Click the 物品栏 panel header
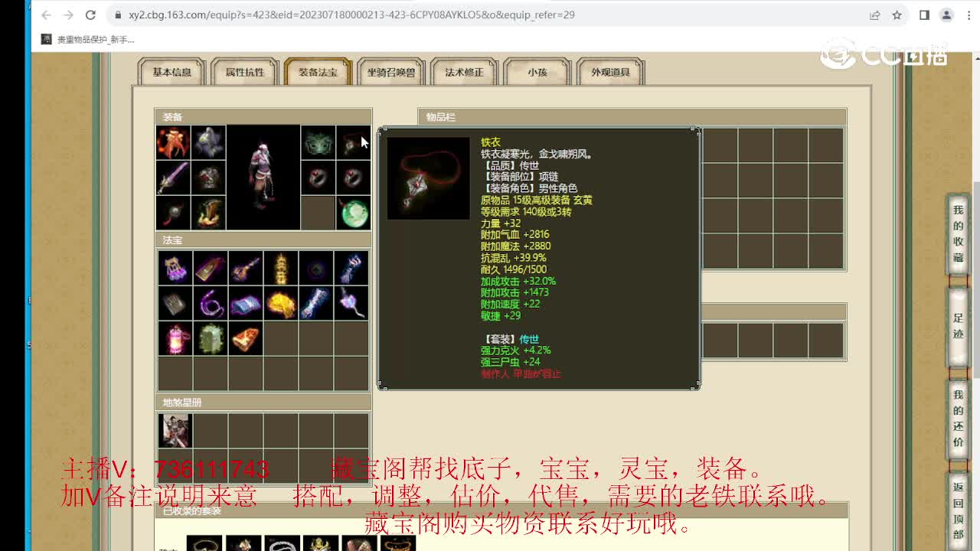 click(x=632, y=117)
